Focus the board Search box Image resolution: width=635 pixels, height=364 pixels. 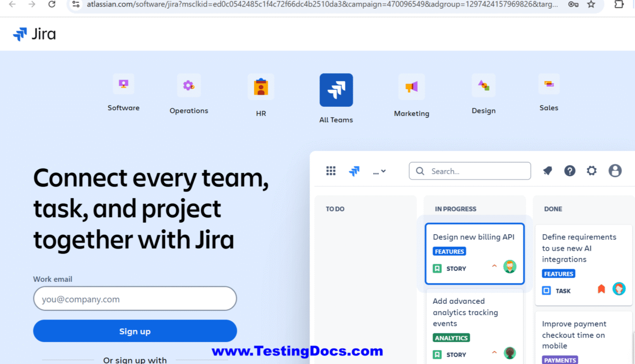tap(470, 171)
